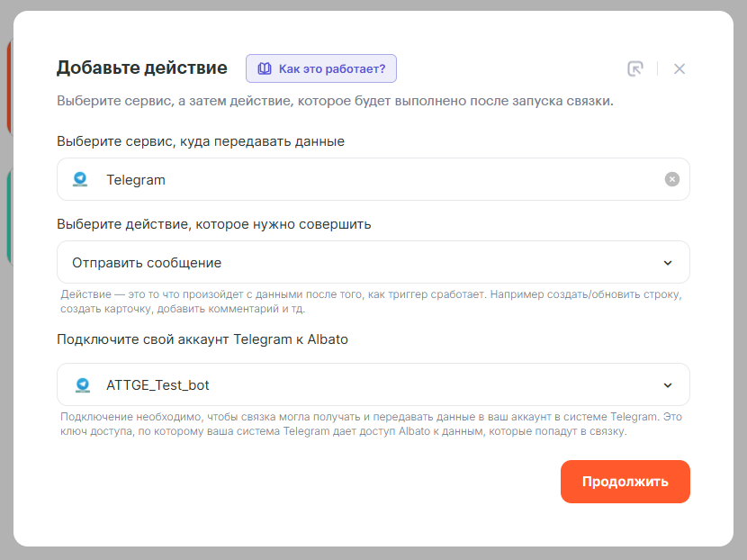
Task: Click the 'Подключите свой аккаунт Telegram к Albato' label
Action: [202, 339]
